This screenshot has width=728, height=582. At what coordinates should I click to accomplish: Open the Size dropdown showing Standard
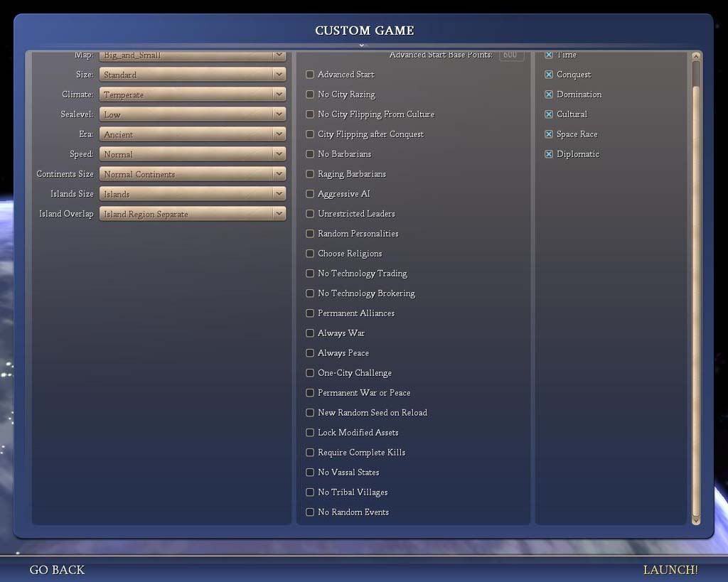coord(193,75)
